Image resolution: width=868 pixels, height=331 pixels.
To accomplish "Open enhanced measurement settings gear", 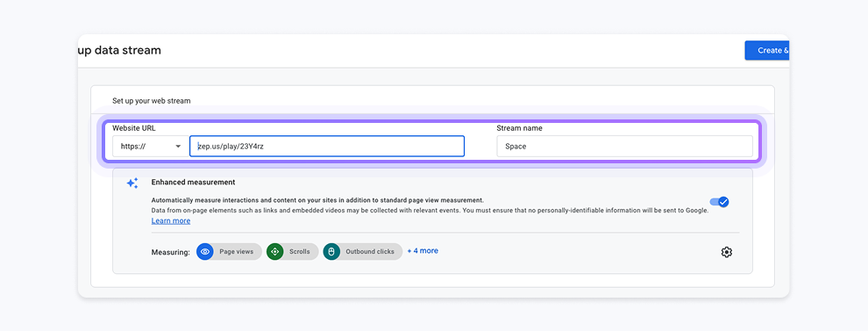I will pyautogui.click(x=726, y=252).
